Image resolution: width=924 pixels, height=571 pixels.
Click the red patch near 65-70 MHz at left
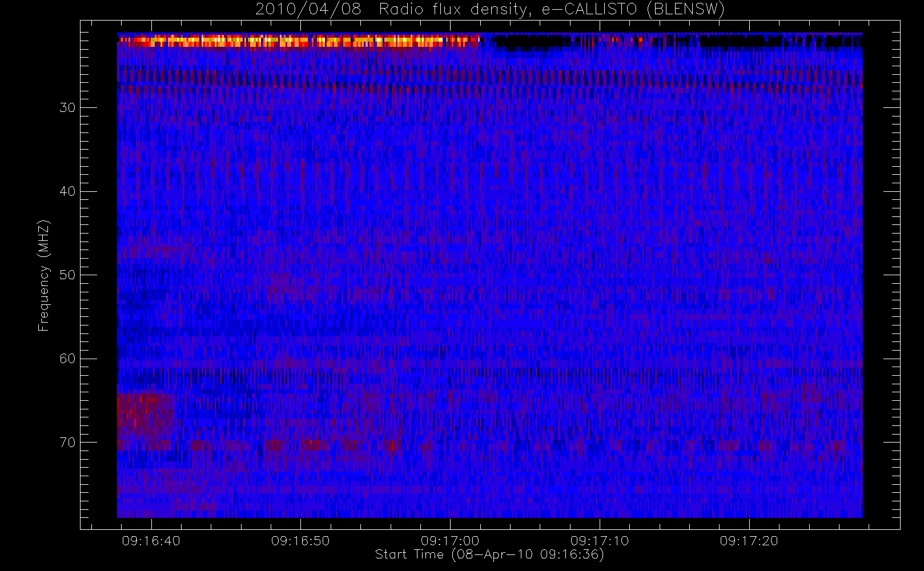145,416
